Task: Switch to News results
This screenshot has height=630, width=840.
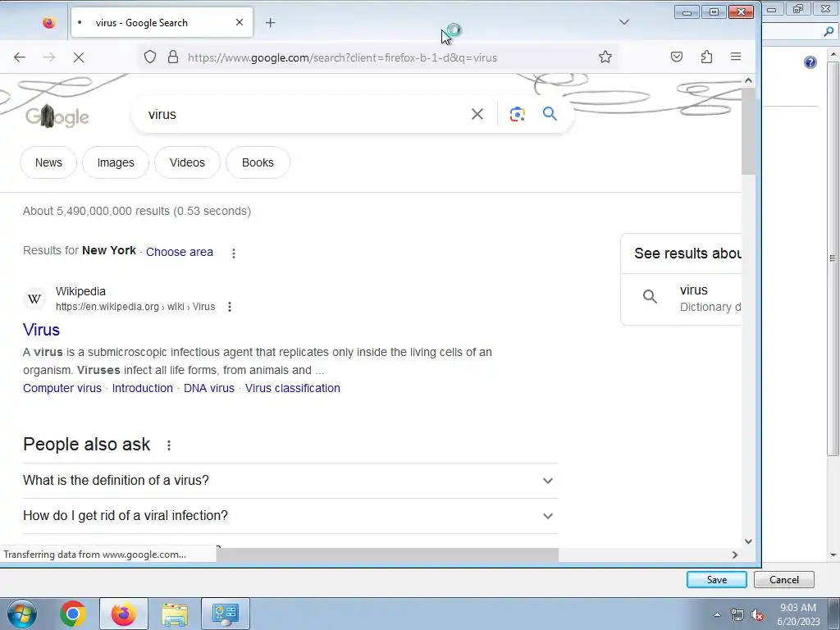Action: [x=48, y=162]
